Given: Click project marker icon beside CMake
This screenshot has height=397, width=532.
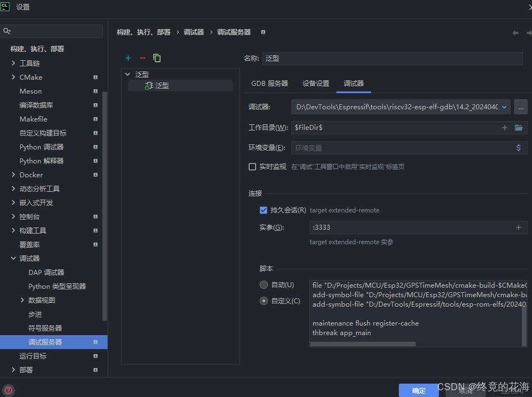Looking at the screenshot, I should point(95,78).
